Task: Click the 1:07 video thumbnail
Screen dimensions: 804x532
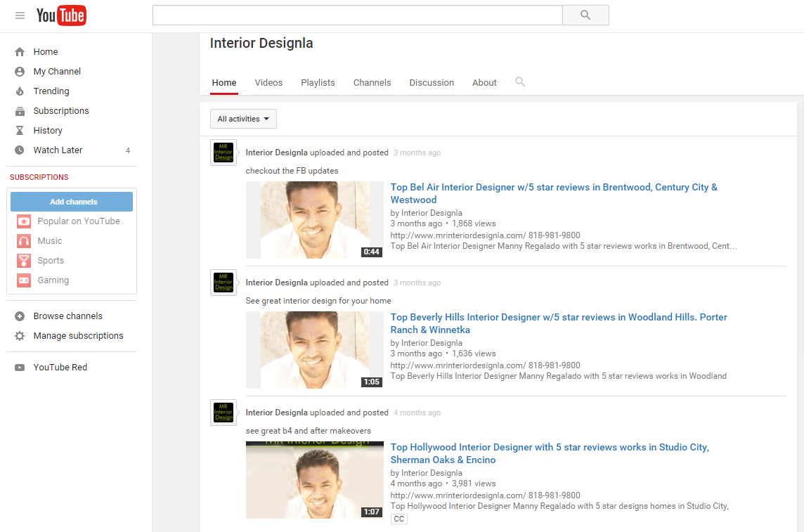Action: pos(314,480)
